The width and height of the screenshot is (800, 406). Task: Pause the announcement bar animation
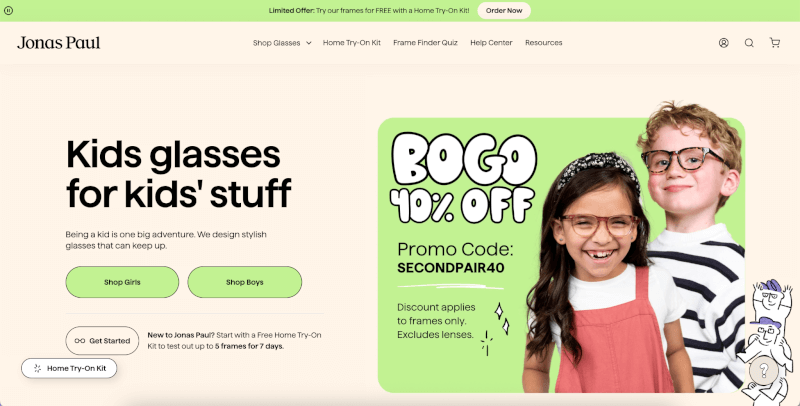8,10
